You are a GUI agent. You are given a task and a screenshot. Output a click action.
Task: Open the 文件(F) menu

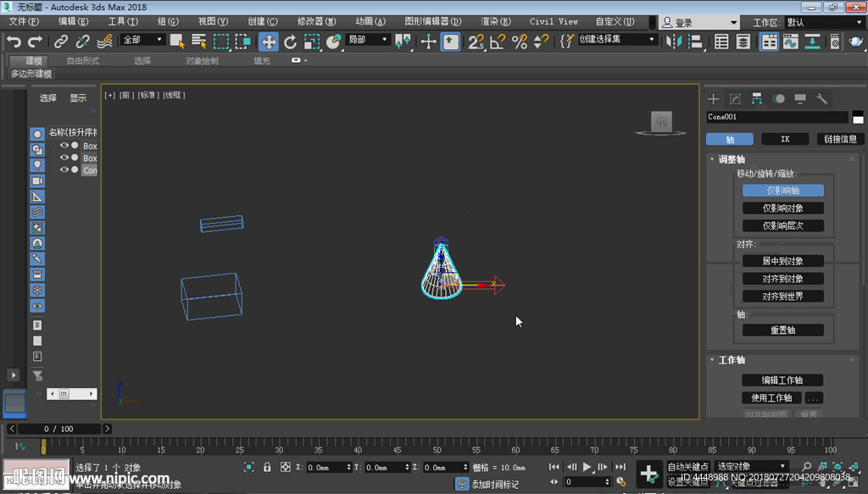click(x=24, y=21)
